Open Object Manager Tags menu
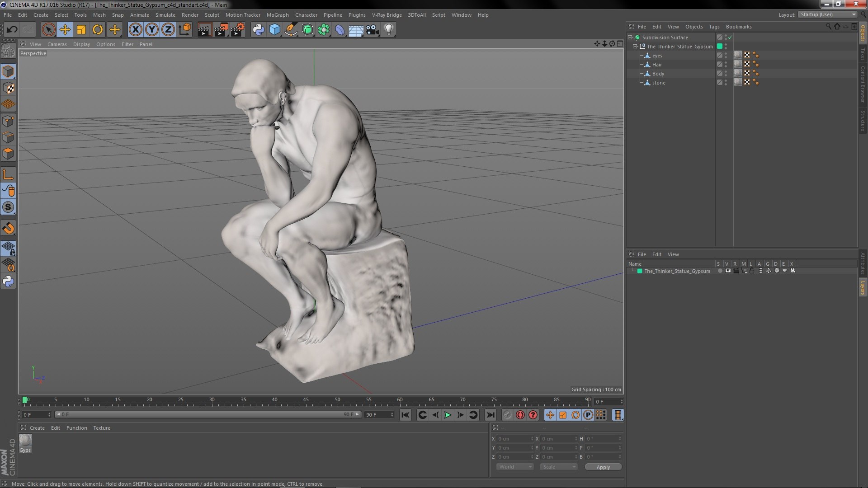The height and width of the screenshot is (488, 868). click(714, 27)
